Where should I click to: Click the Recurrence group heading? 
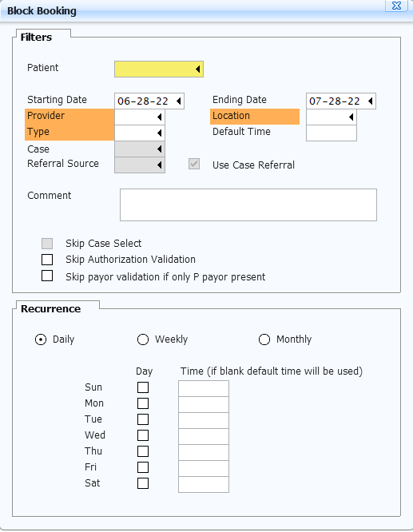[51, 309]
